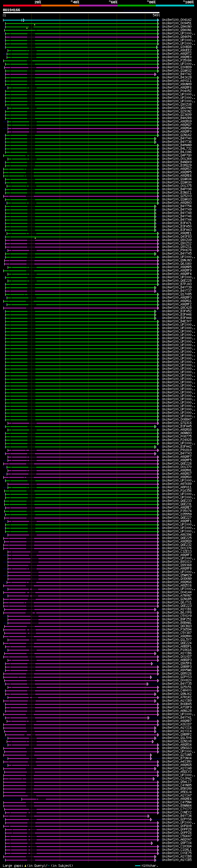Viewport: 197px width, 868px height.
Task: Select the UniRef100_Q5WMZ9 label
Action: coord(177,575)
